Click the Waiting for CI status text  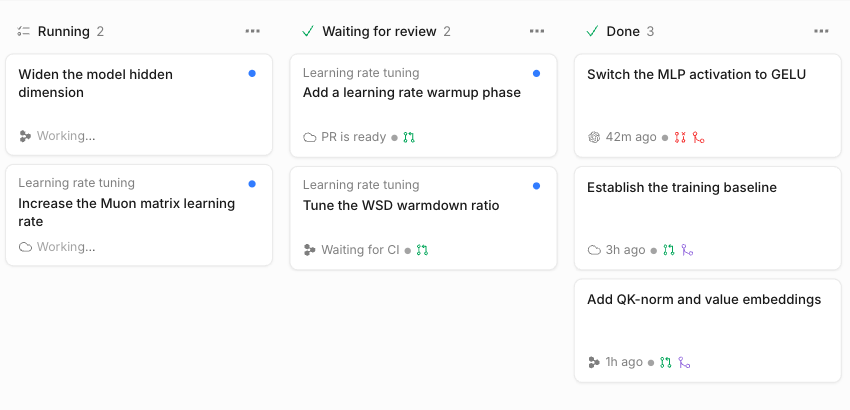click(x=360, y=250)
